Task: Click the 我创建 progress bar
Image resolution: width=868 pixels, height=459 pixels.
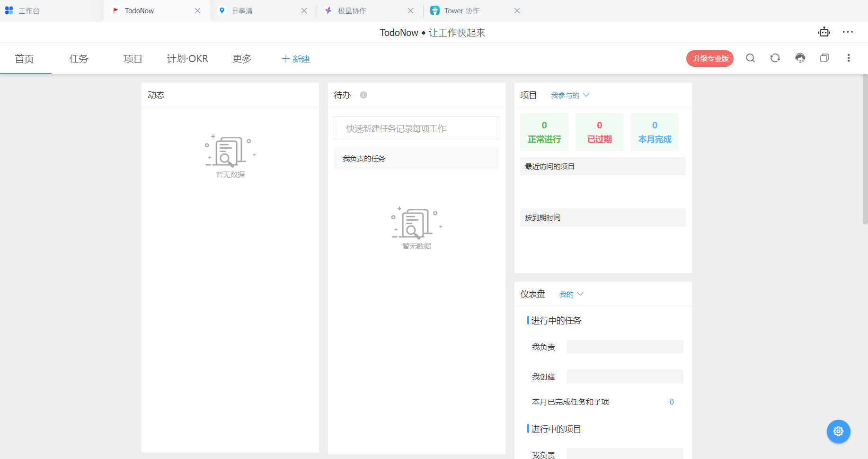Action: [625, 377]
